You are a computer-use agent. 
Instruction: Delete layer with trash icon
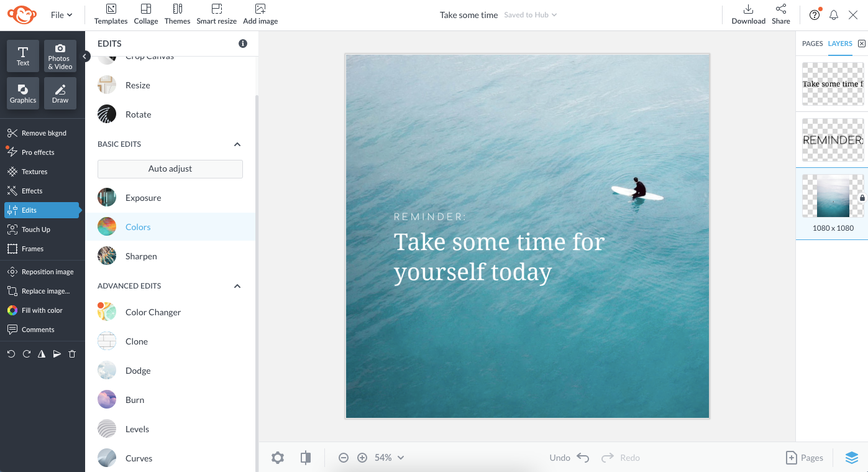tap(72, 354)
